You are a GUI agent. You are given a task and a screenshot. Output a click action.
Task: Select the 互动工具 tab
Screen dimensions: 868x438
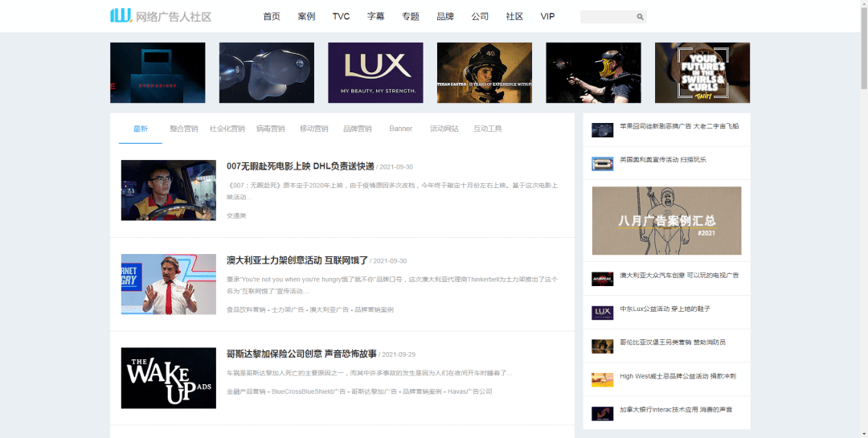click(488, 129)
